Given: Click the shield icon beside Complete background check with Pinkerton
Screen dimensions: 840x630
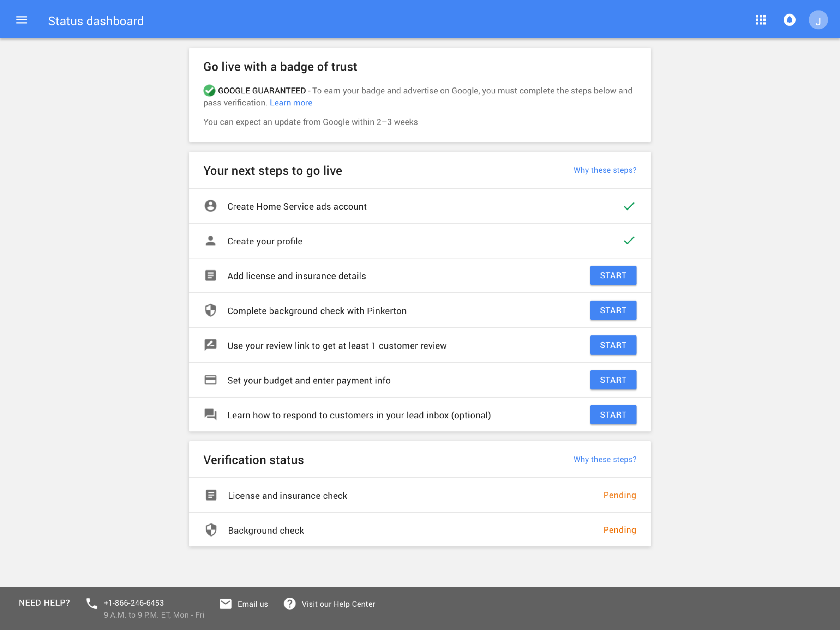Looking at the screenshot, I should click(x=210, y=310).
